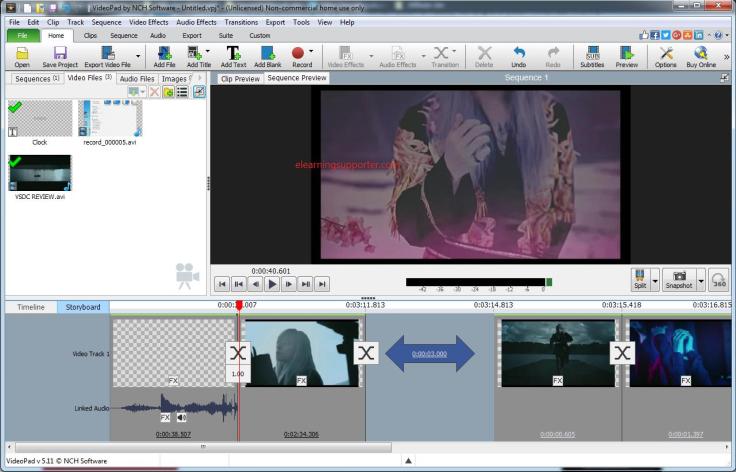The height and width of the screenshot is (472, 736).
Task: Open Export Video File dropdown arrow
Action: (x=138, y=56)
